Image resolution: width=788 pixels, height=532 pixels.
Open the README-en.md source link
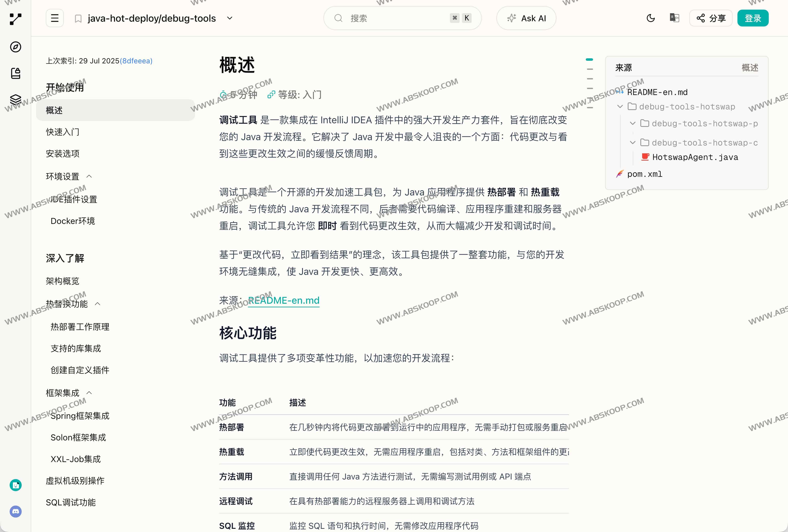(283, 300)
